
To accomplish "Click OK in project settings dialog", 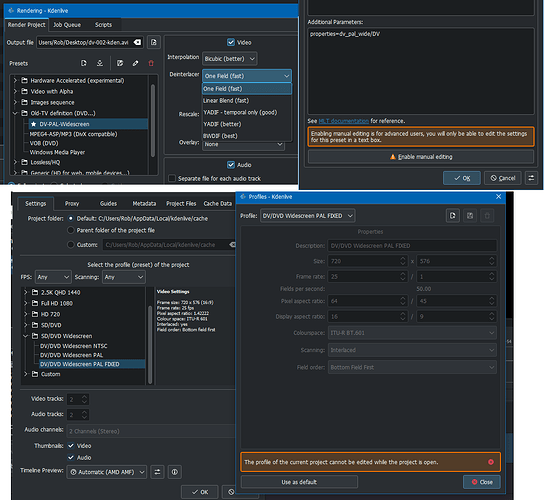I will click(199, 492).
